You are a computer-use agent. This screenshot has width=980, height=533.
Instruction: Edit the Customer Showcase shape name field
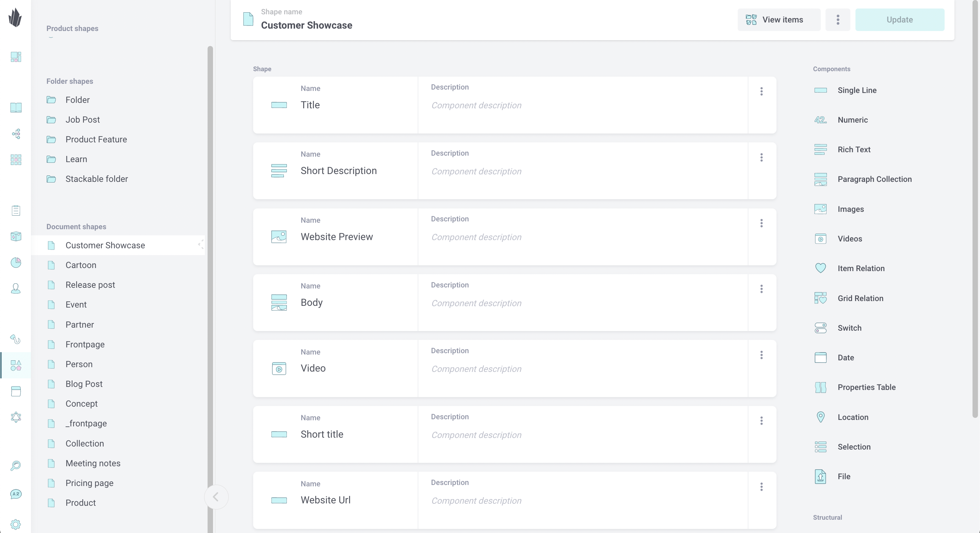point(306,25)
